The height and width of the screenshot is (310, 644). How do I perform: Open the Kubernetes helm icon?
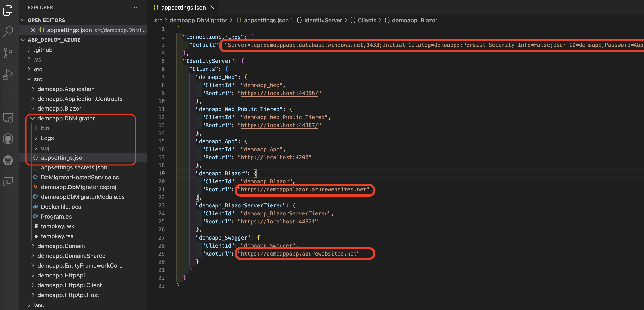8,160
